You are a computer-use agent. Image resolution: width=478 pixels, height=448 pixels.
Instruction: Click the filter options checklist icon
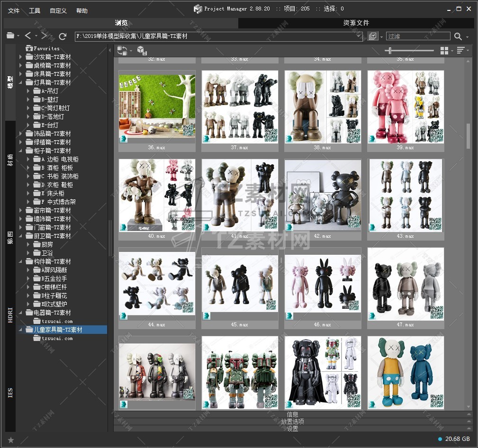[x=372, y=36]
